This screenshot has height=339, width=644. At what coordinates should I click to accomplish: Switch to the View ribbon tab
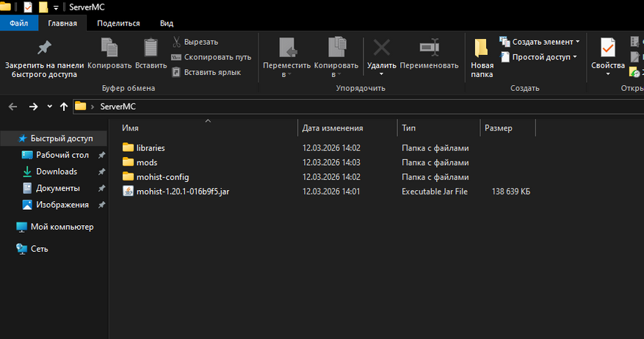[167, 23]
